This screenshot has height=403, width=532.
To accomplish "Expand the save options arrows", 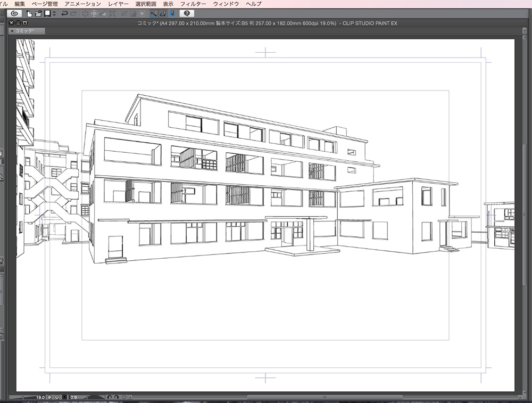I will pos(54,14).
